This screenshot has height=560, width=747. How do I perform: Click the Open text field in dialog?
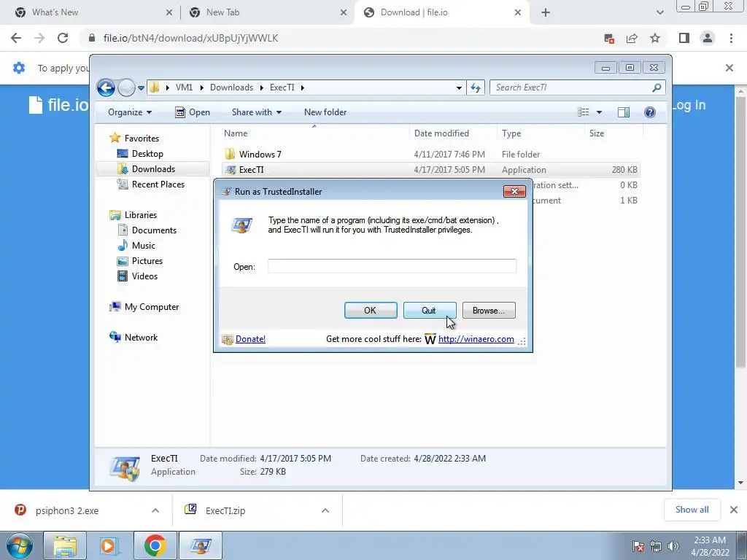(x=392, y=266)
